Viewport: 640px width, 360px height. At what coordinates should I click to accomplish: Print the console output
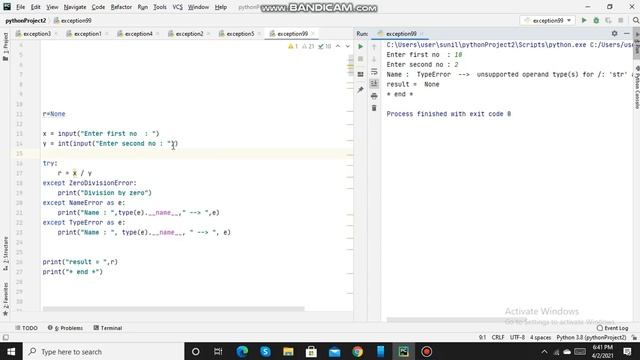pyautogui.click(x=374, y=96)
